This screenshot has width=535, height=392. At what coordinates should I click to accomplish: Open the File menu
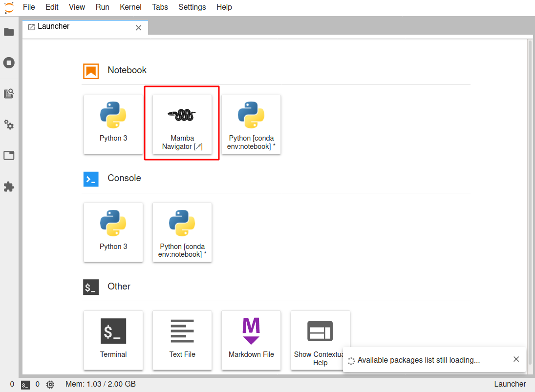click(x=29, y=7)
